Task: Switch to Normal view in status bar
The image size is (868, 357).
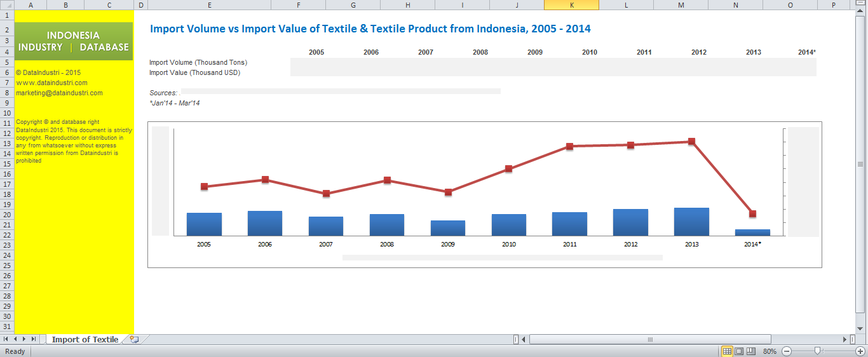Action: click(x=727, y=351)
